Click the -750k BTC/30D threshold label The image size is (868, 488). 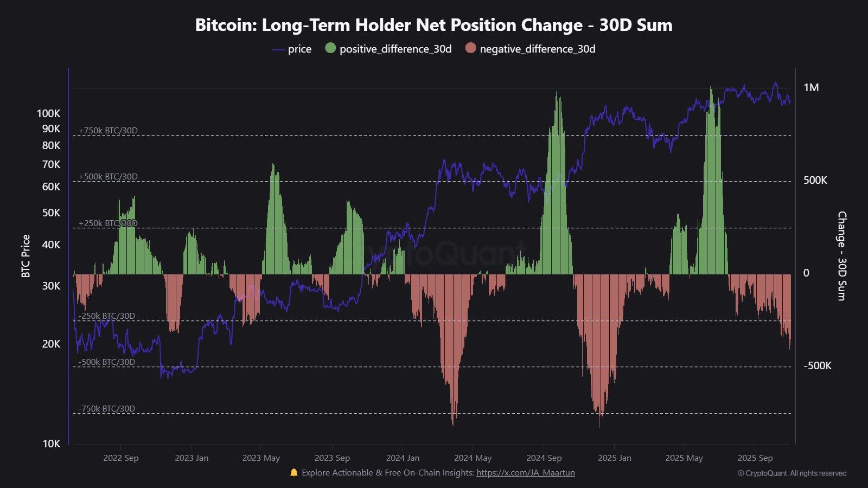(x=106, y=409)
